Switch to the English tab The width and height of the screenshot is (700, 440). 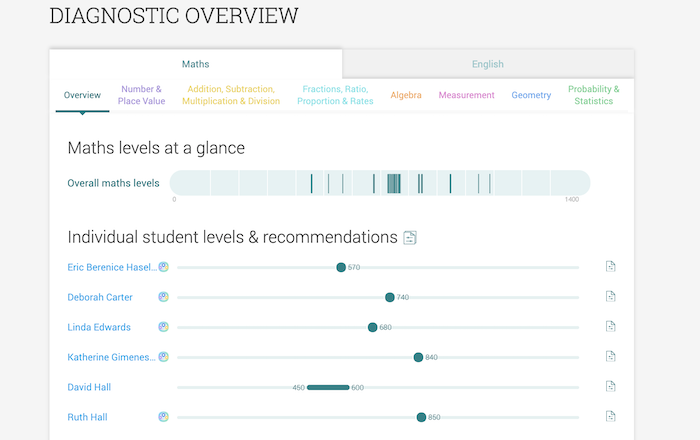pos(488,64)
